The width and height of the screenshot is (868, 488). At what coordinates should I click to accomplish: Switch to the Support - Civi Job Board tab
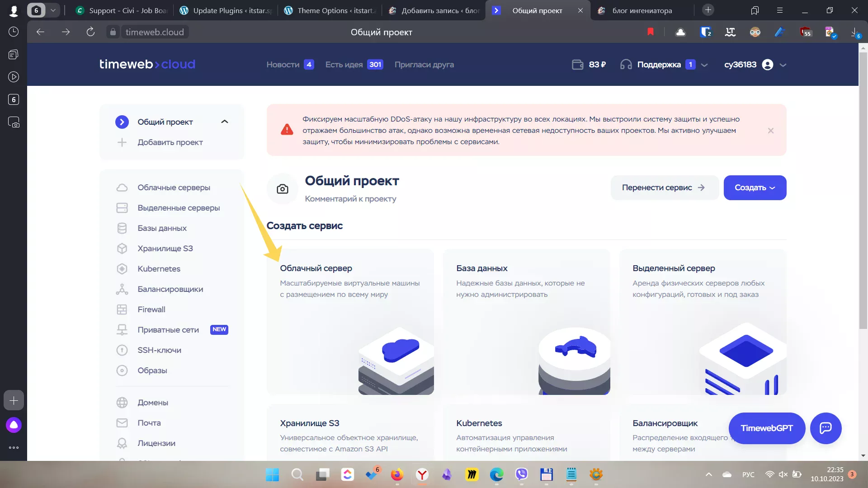[122, 10]
